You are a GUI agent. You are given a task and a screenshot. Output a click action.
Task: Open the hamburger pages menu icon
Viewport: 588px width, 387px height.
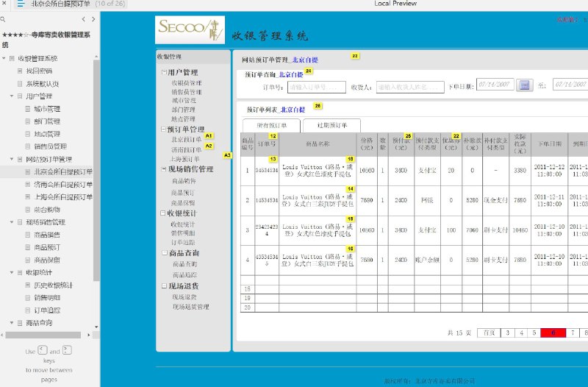click(x=21, y=4)
